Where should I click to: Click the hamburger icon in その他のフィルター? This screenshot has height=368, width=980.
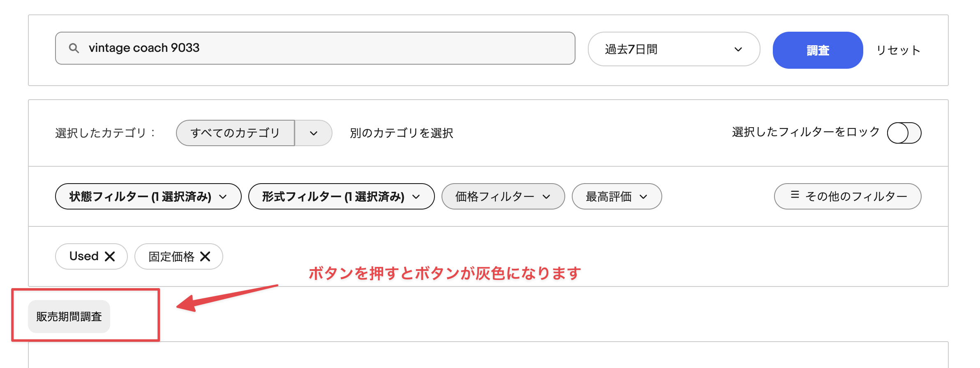(795, 194)
